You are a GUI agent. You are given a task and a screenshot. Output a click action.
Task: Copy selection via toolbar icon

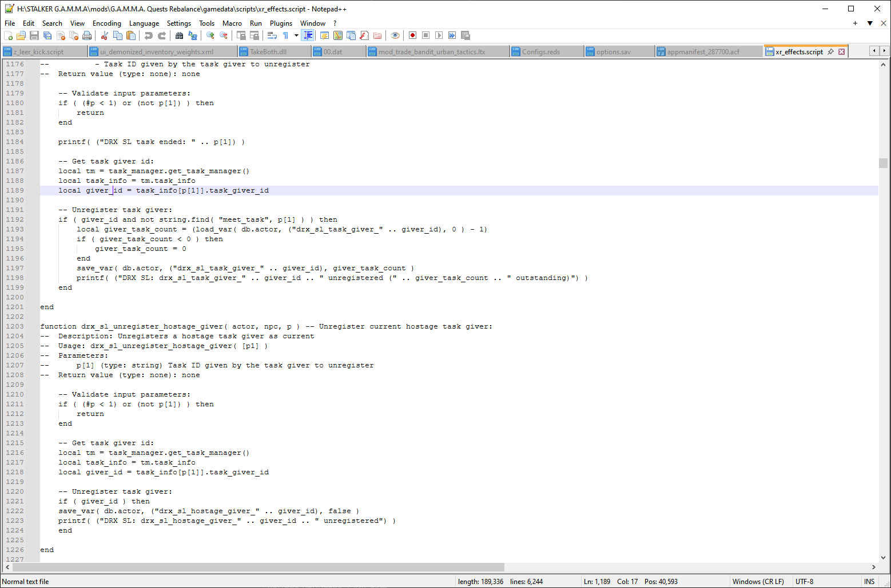pos(118,35)
